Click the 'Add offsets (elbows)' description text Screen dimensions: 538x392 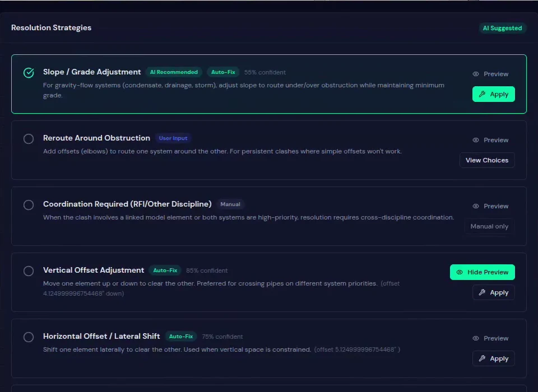[x=222, y=151]
